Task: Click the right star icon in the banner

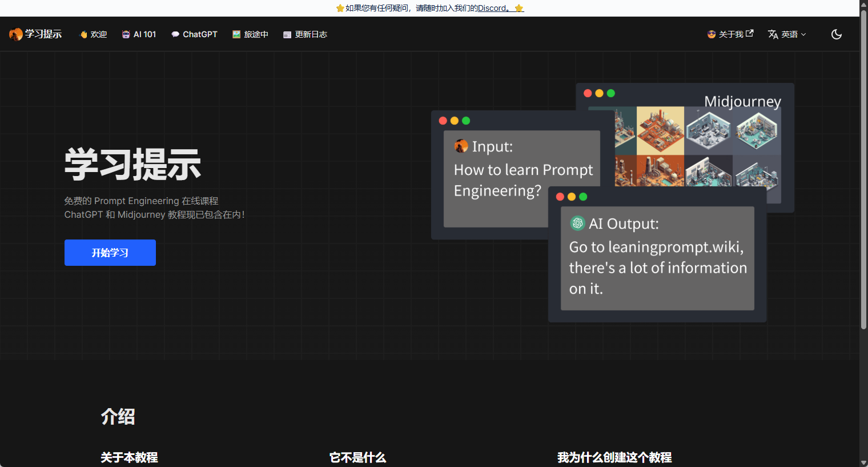Action: pyautogui.click(x=519, y=8)
